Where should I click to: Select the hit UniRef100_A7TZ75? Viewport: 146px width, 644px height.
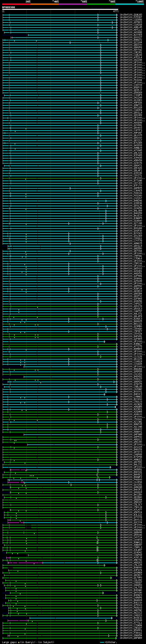point(131,346)
